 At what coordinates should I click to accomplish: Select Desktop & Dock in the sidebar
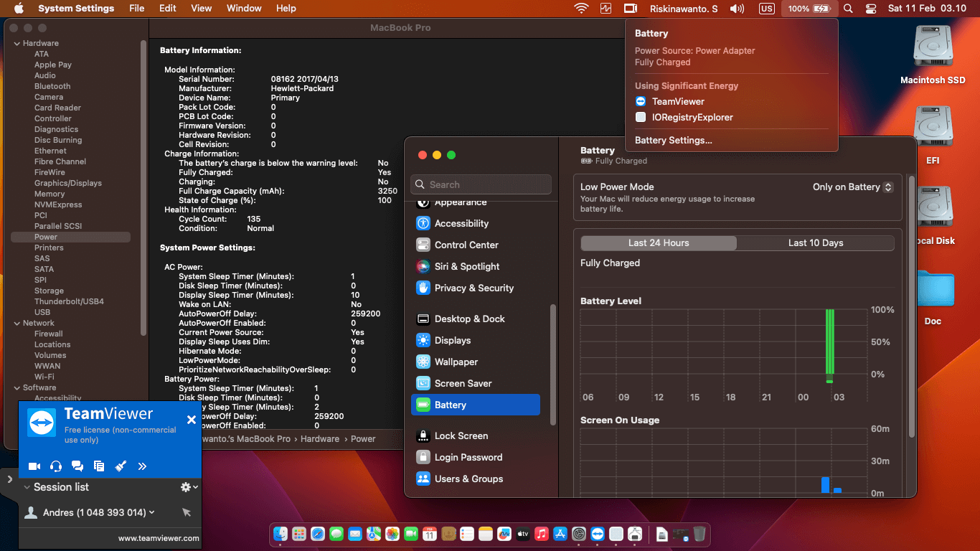pyautogui.click(x=476, y=319)
